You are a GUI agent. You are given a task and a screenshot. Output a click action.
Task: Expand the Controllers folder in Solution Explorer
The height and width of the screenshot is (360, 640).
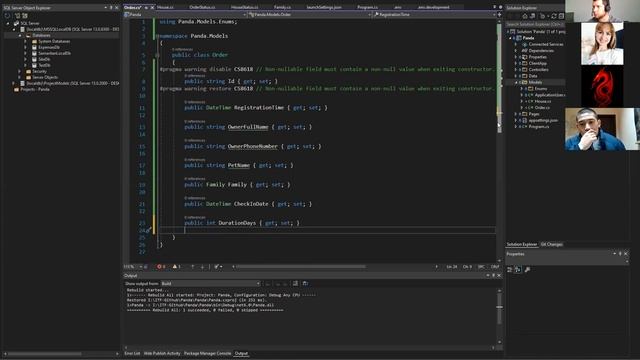516,70
